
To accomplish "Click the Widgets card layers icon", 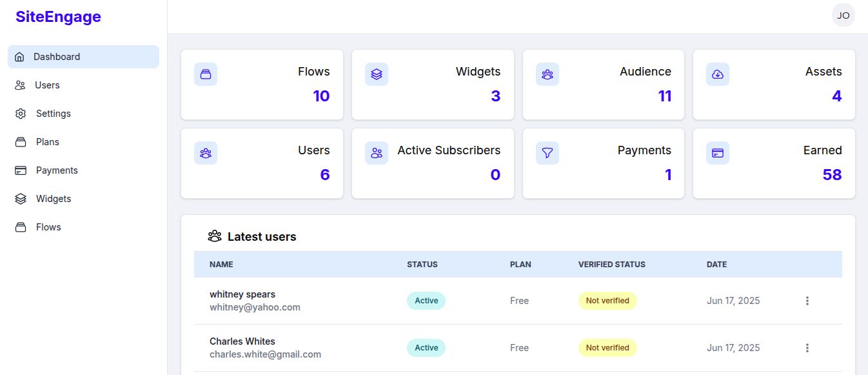I will click(x=377, y=74).
